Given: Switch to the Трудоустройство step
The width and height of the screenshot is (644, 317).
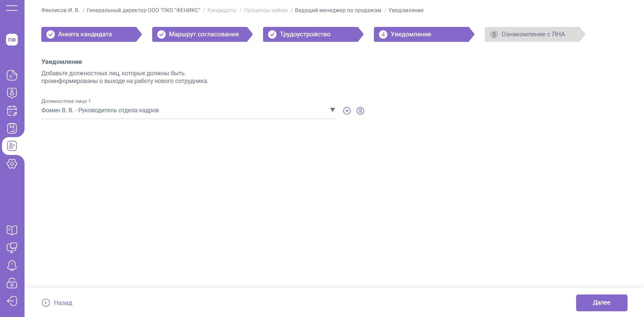Looking at the screenshot, I should tap(310, 34).
